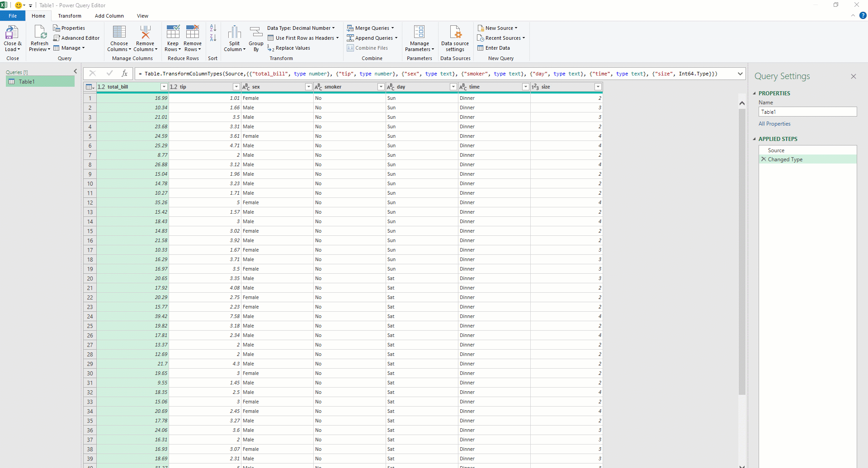
Task: Click the Choose Columns icon
Action: (x=119, y=33)
